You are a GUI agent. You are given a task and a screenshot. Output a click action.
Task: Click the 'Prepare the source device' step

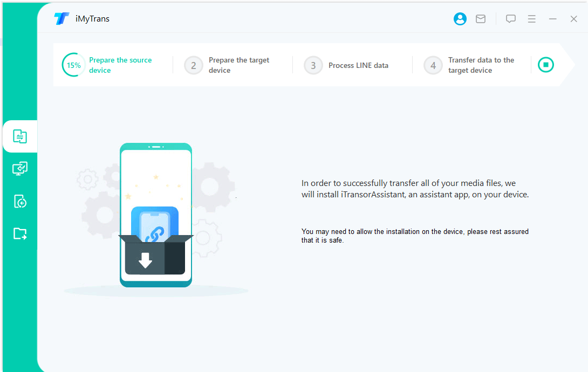point(120,65)
